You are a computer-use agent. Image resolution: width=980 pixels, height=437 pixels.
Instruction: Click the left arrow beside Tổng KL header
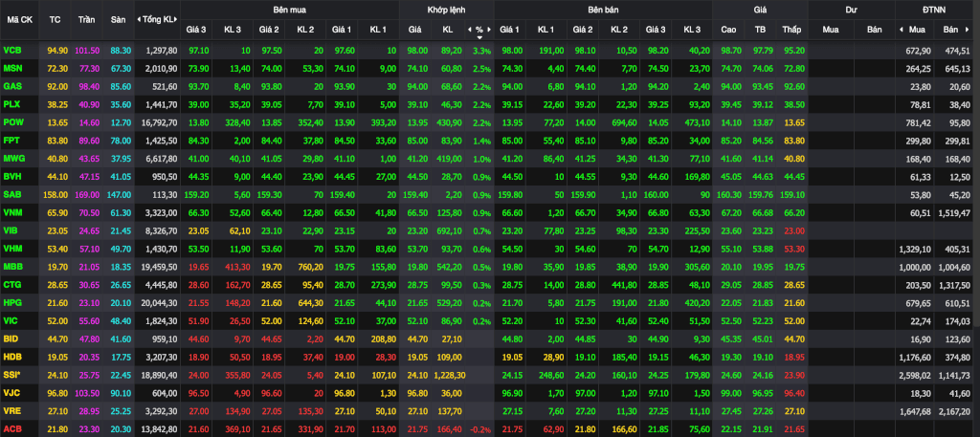[x=138, y=19]
